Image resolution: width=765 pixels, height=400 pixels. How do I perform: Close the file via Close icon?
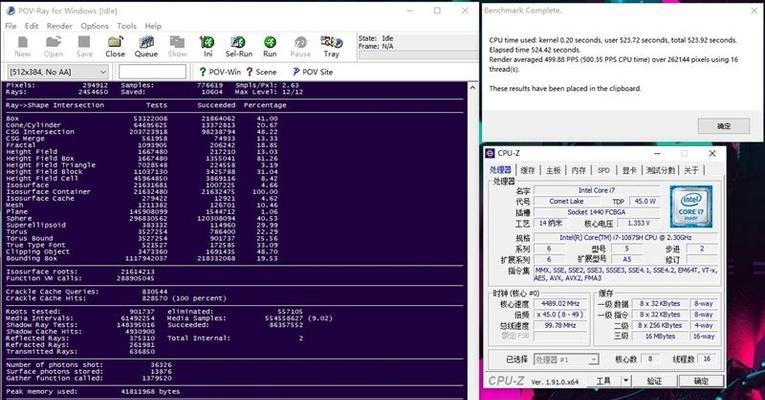pyautogui.click(x=115, y=47)
